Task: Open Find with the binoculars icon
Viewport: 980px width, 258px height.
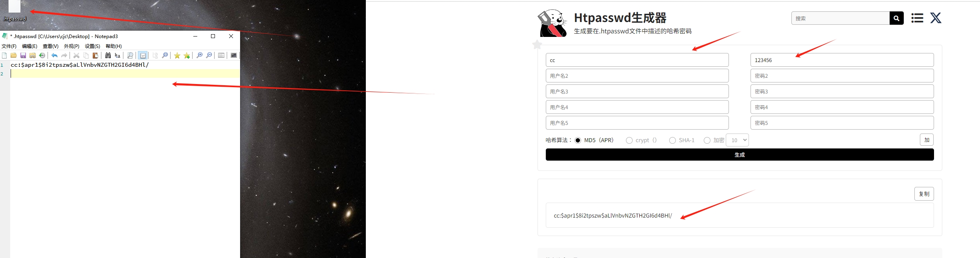Action: (x=108, y=55)
